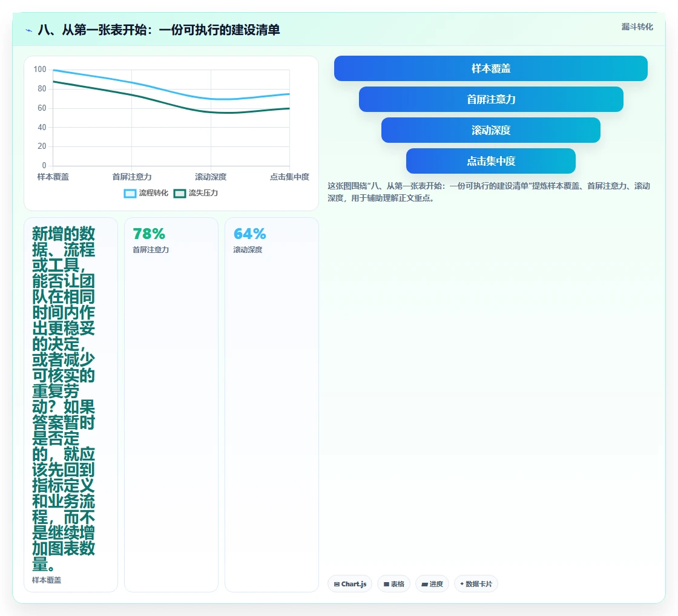The height and width of the screenshot is (616, 678).
Task: Click the 样本覆盖 x-axis label on the chart
Action: pos(53,177)
